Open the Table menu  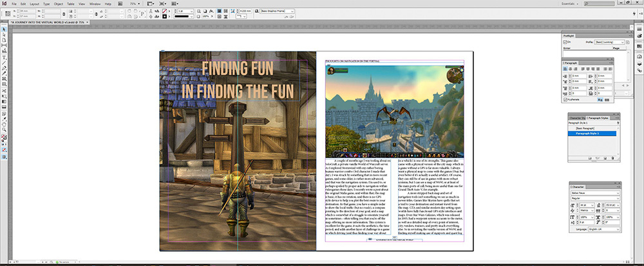71,4
